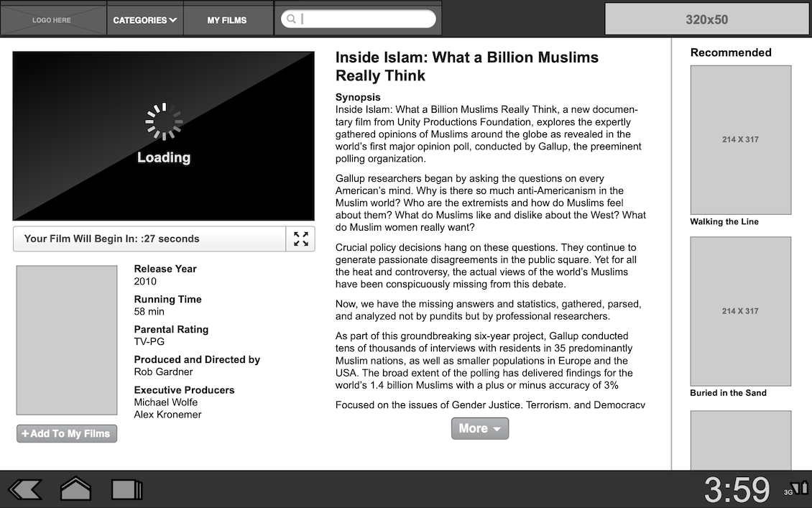Click the release year 2010

(x=145, y=281)
